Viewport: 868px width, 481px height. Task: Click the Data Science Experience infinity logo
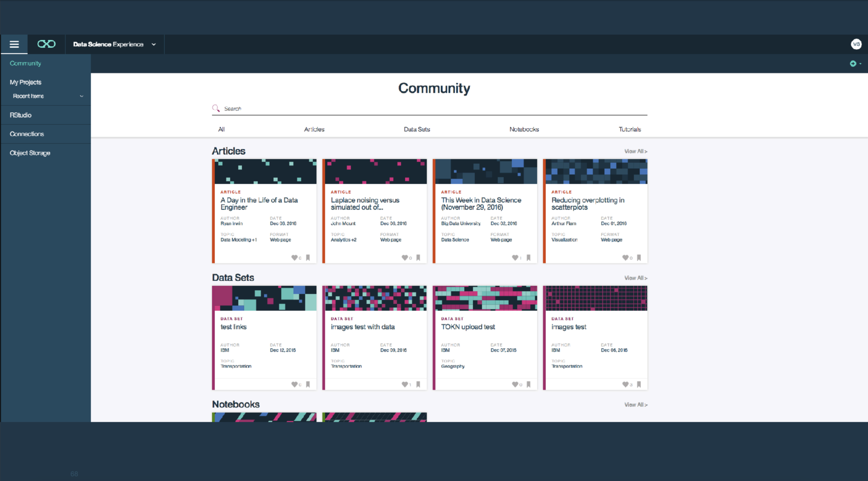coord(47,44)
